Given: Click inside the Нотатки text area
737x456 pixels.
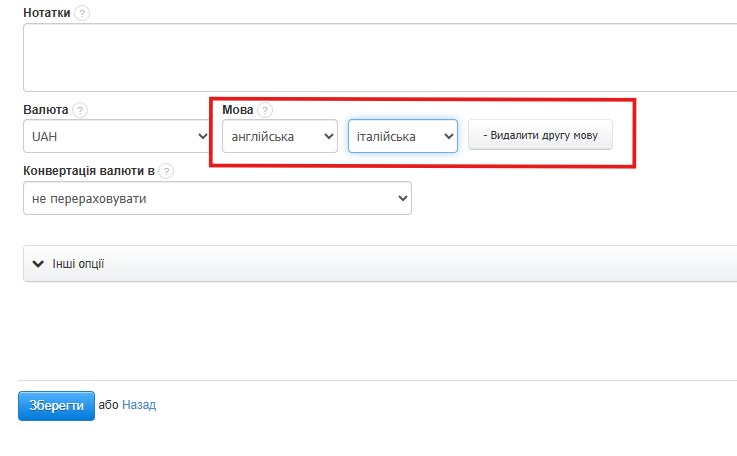Looking at the screenshot, I should pyautogui.click(x=380, y=57).
